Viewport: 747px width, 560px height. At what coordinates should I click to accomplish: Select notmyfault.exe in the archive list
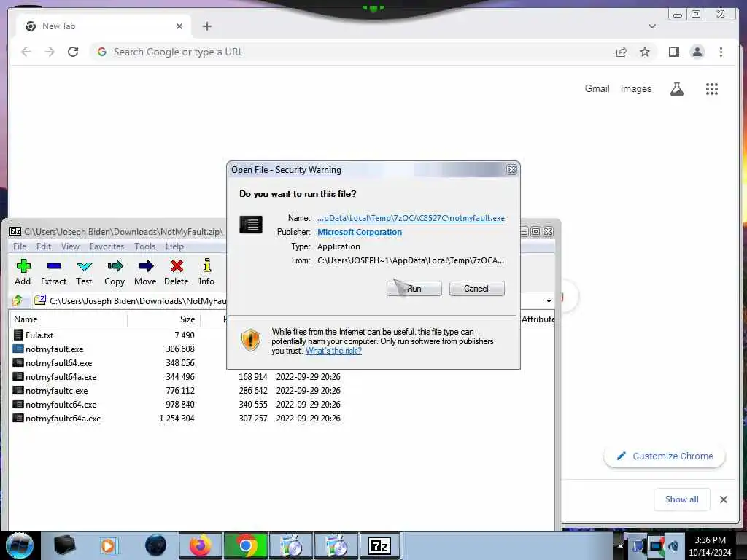pos(54,349)
